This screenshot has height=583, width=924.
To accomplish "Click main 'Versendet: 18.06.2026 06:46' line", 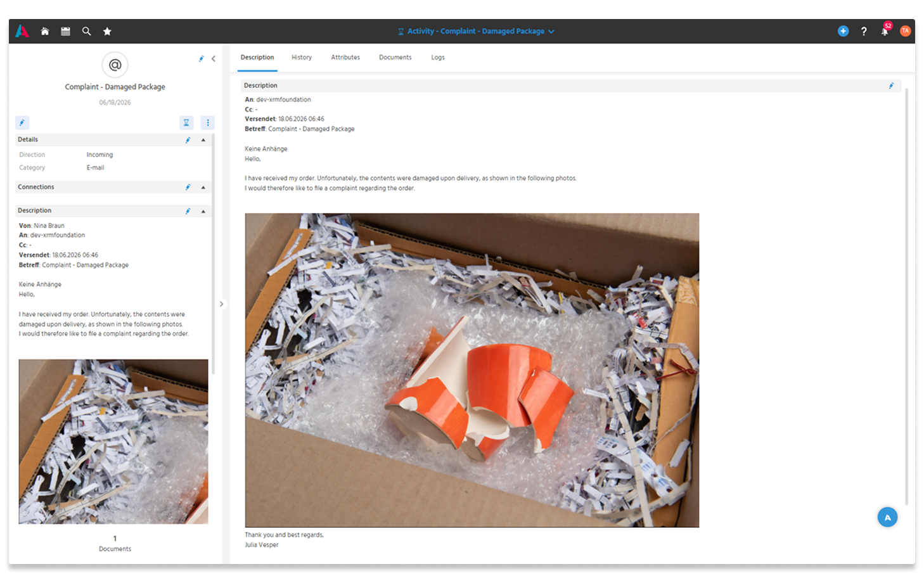I will click(285, 119).
